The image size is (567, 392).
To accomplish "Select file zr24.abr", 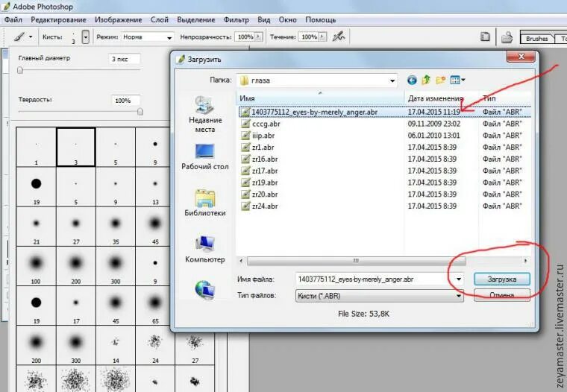I will coord(260,206).
